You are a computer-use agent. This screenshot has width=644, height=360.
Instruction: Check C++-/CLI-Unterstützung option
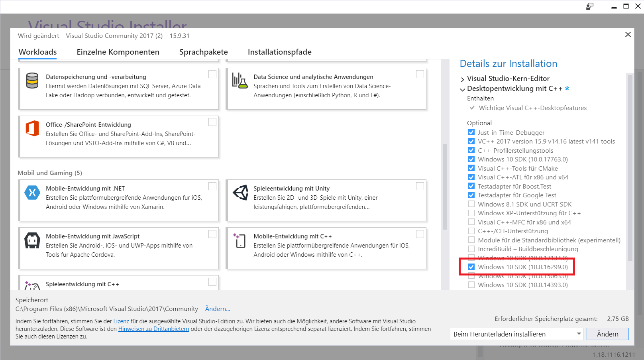(x=471, y=231)
